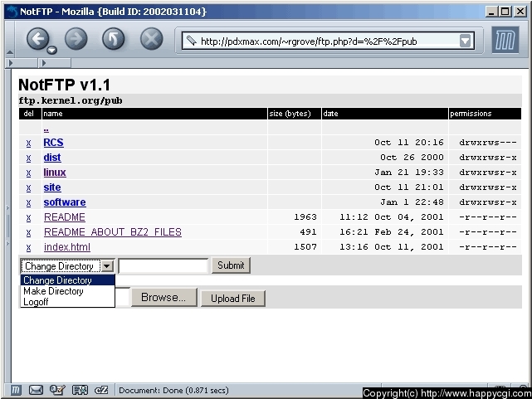
Task: Select Make Directory in the dropdown list
Action: (68, 291)
